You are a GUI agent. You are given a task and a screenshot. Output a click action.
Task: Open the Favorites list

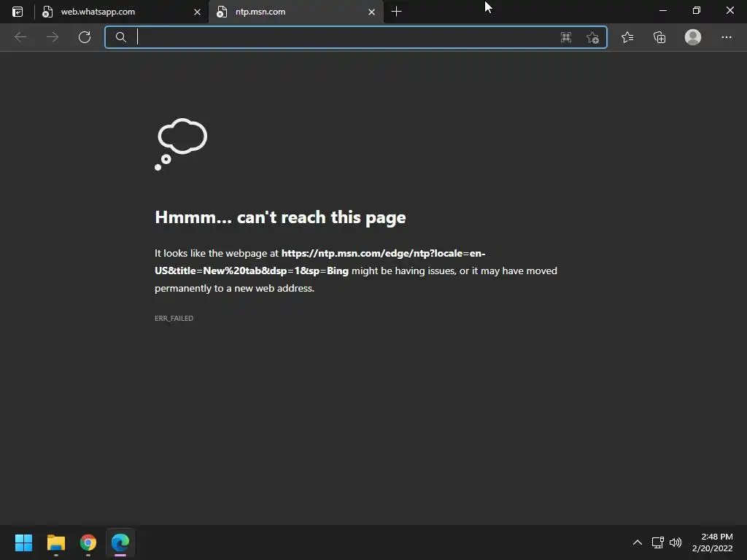pos(627,37)
